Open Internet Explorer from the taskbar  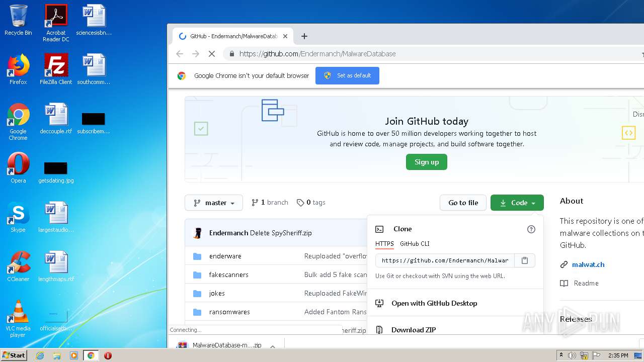point(40,355)
